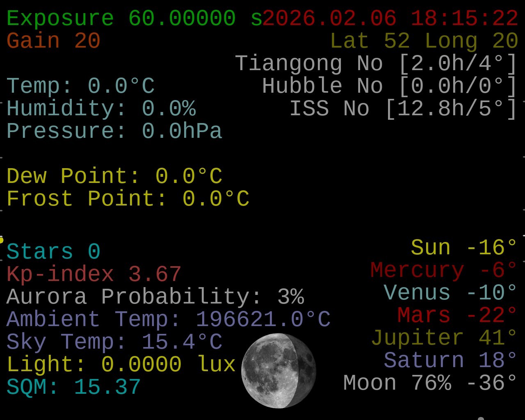The image size is (525, 420).
Task: Click the Moon 76% -36° text
Action: click(430, 383)
